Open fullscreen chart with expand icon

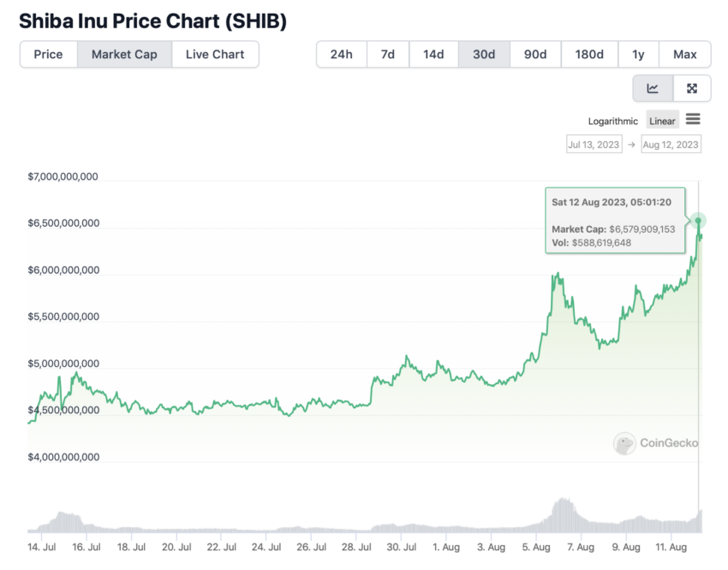tap(692, 88)
